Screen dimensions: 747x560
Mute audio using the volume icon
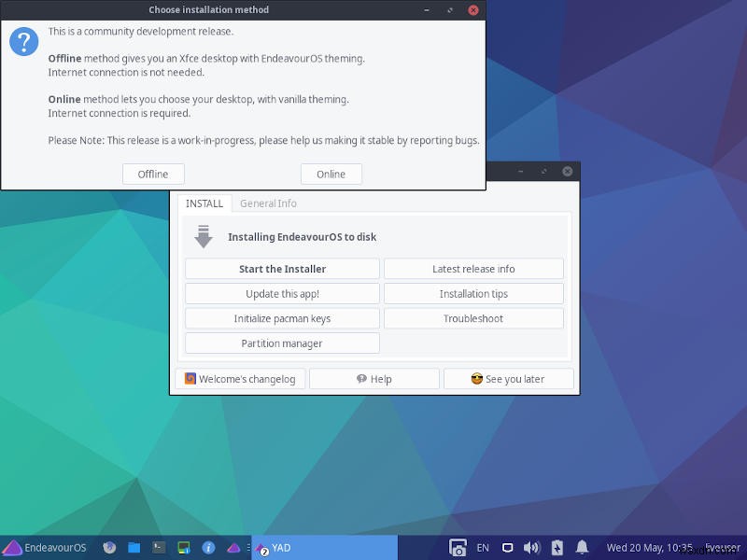(531, 547)
